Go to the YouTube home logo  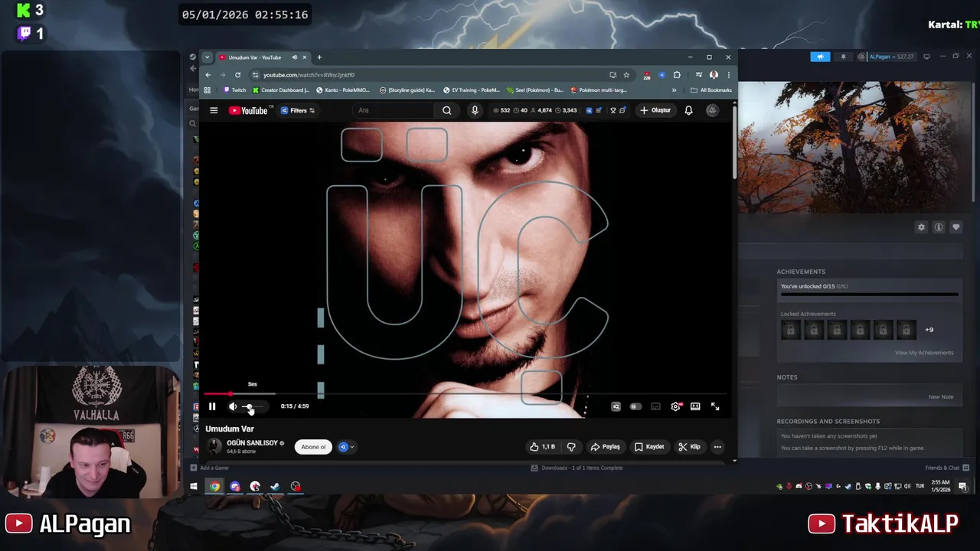248,110
